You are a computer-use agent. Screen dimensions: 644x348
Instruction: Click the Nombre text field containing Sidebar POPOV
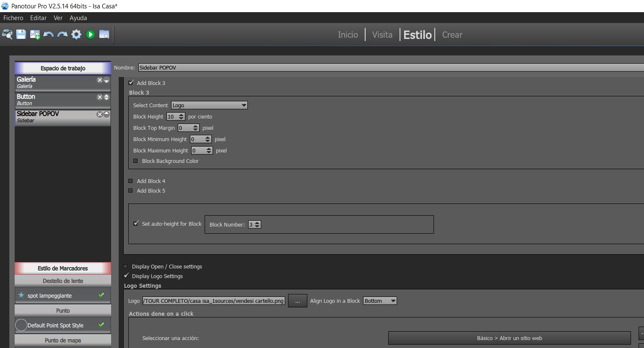tap(390, 67)
